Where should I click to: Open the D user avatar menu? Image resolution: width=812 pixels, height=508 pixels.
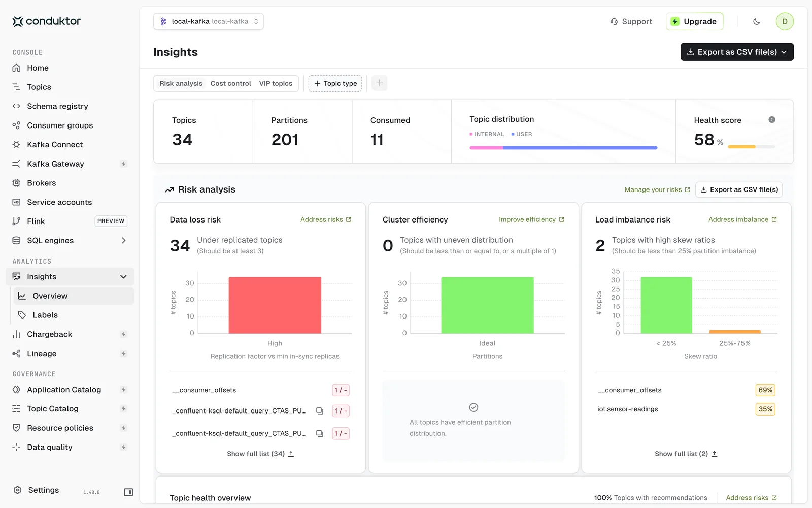pyautogui.click(x=785, y=21)
